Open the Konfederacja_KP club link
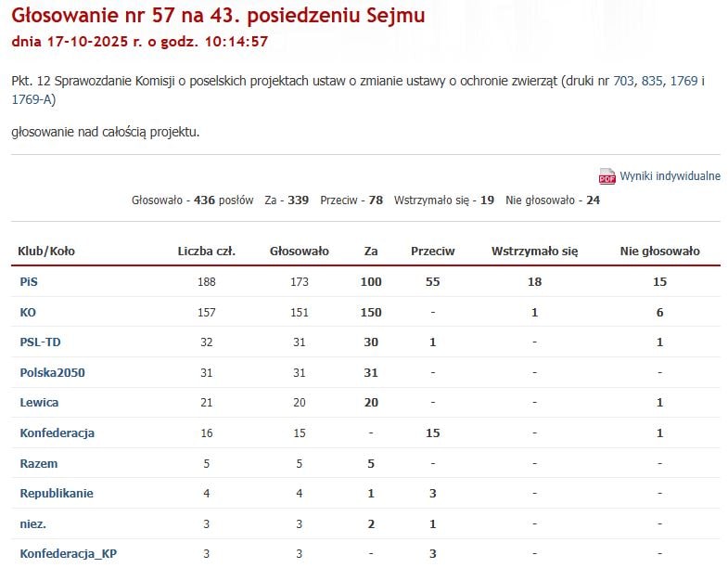The image size is (728, 581). pyautogui.click(x=68, y=554)
